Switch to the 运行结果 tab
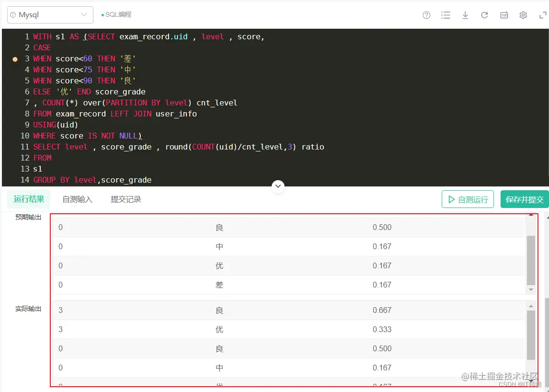The image size is (549, 392). (x=29, y=199)
